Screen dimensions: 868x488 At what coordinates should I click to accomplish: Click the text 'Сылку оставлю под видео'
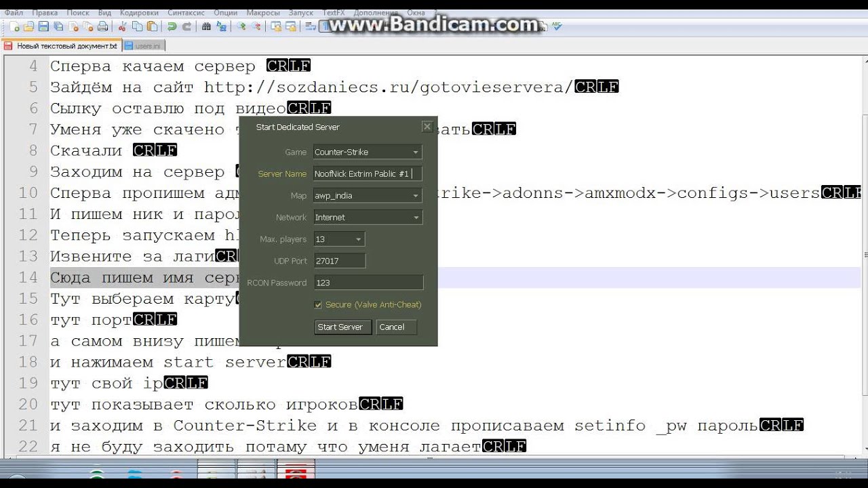[x=168, y=108]
